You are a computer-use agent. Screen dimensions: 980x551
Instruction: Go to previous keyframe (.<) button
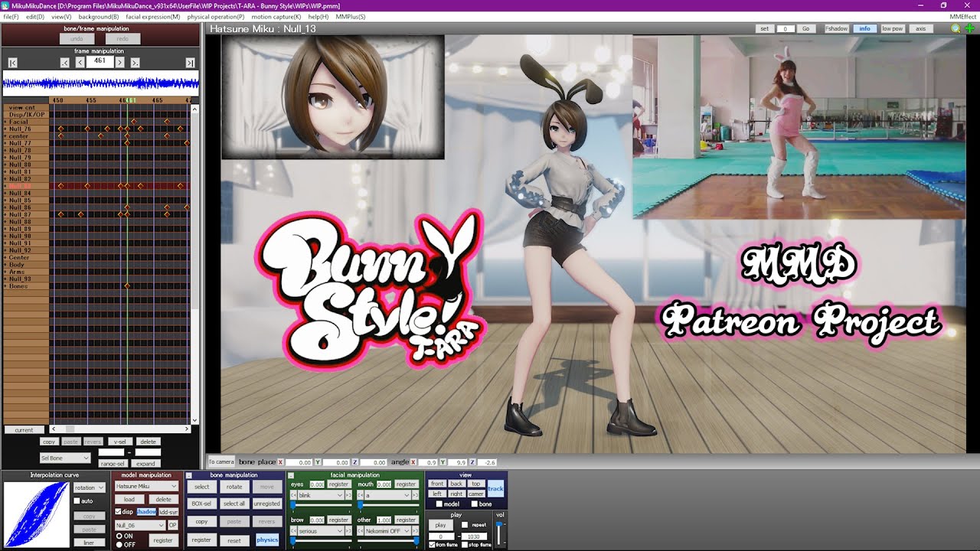point(65,63)
